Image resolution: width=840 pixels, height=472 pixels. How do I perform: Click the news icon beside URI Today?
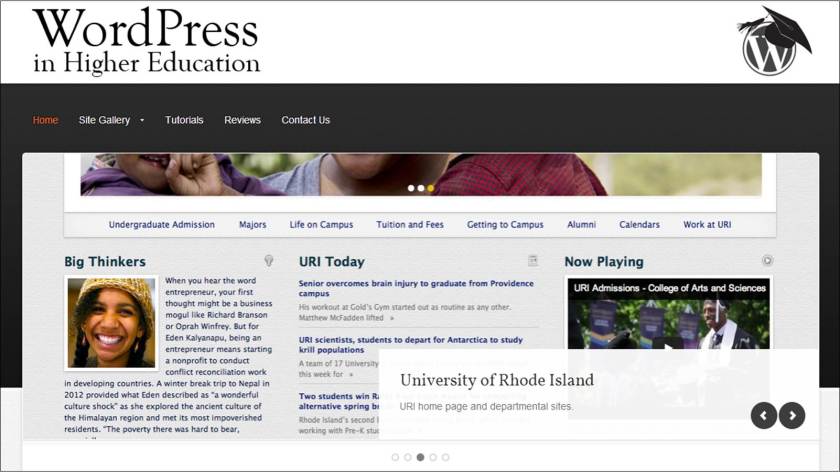(532, 260)
